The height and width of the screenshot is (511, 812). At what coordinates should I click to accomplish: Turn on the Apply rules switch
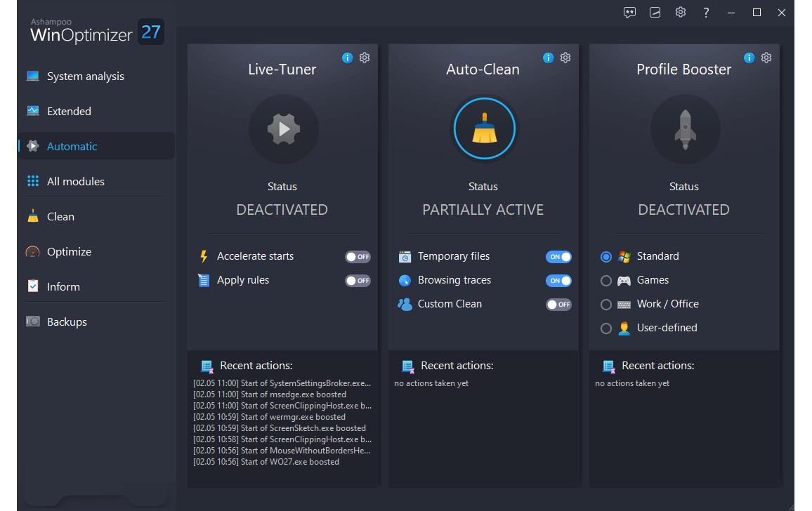358,281
